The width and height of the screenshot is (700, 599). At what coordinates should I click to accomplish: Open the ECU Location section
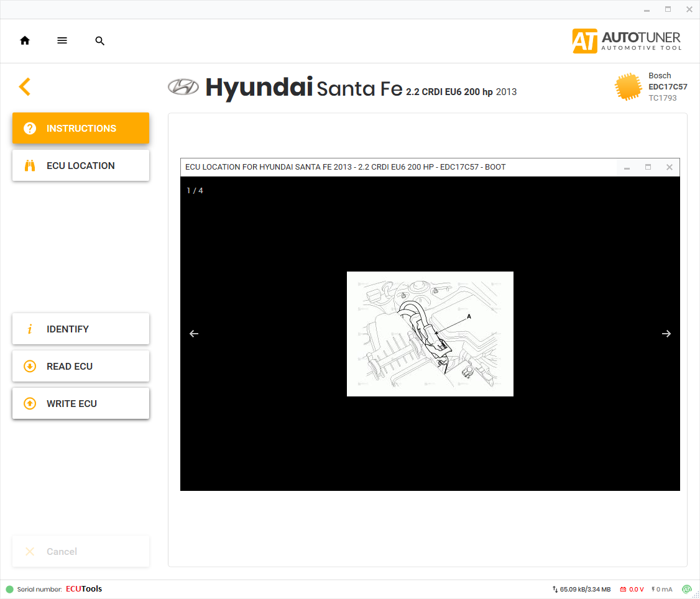tap(81, 166)
